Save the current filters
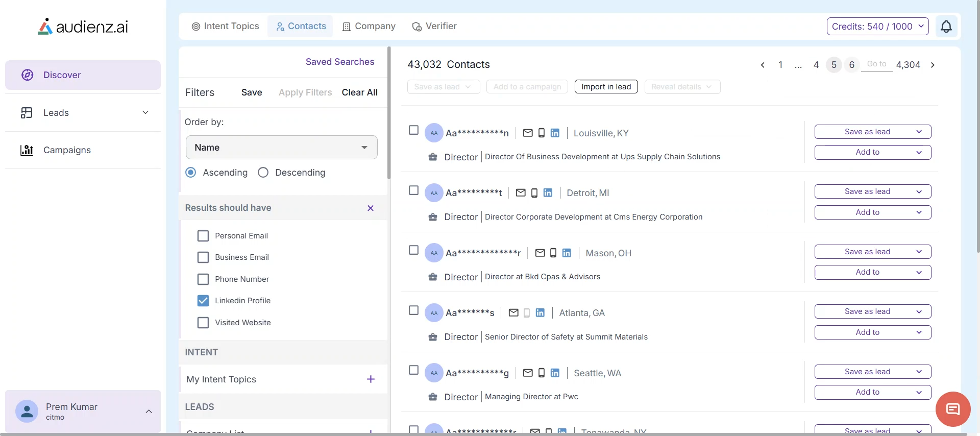Screen dimensions: 980x436 pos(252,92)
